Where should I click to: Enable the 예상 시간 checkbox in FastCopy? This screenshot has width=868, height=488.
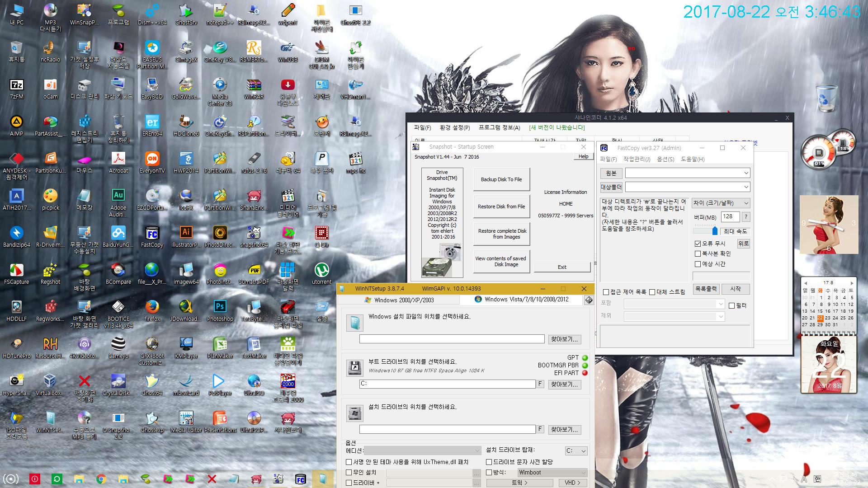[x=698, y=264]
